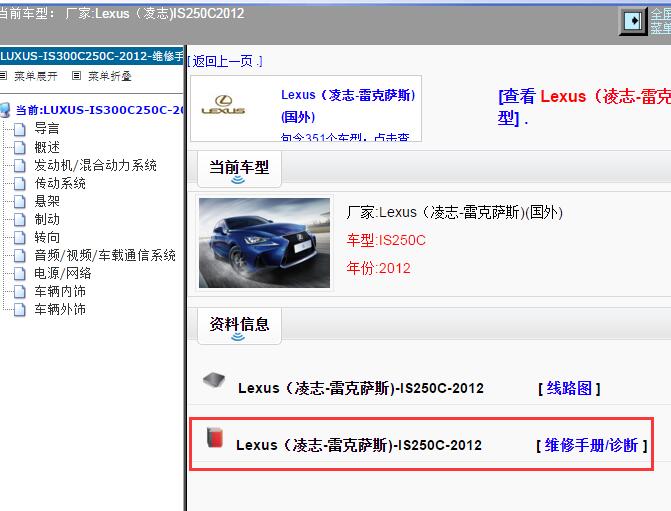Click the 菜单展开 expand-all icon

point(3,76)
